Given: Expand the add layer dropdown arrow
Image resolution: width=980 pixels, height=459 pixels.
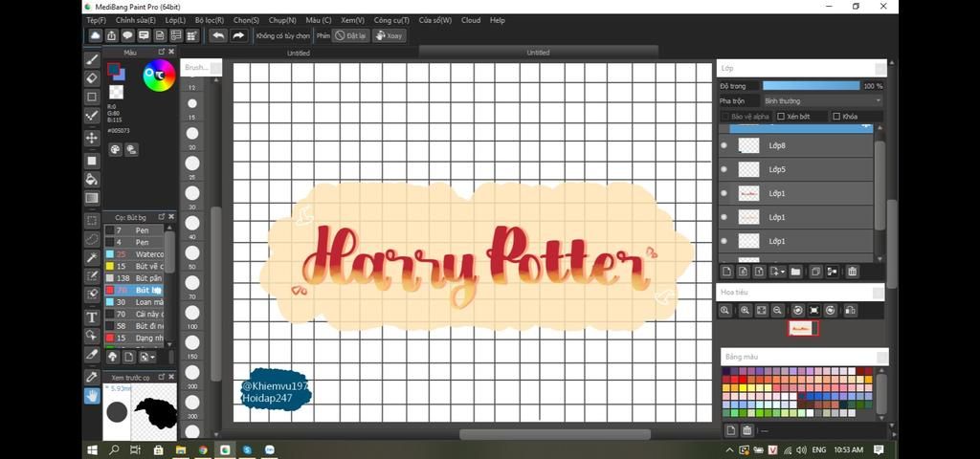Looking at the screenshot, I should (782, 272).
